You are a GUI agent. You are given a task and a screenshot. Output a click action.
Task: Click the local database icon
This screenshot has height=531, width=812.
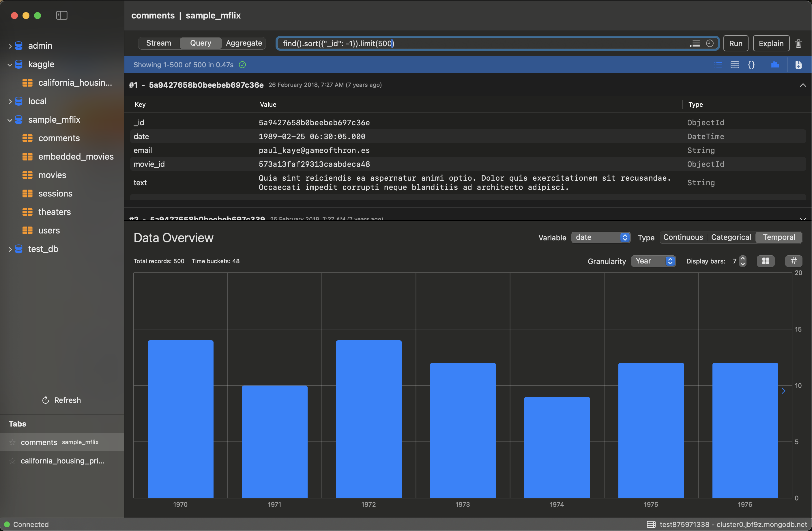[19, 101]
